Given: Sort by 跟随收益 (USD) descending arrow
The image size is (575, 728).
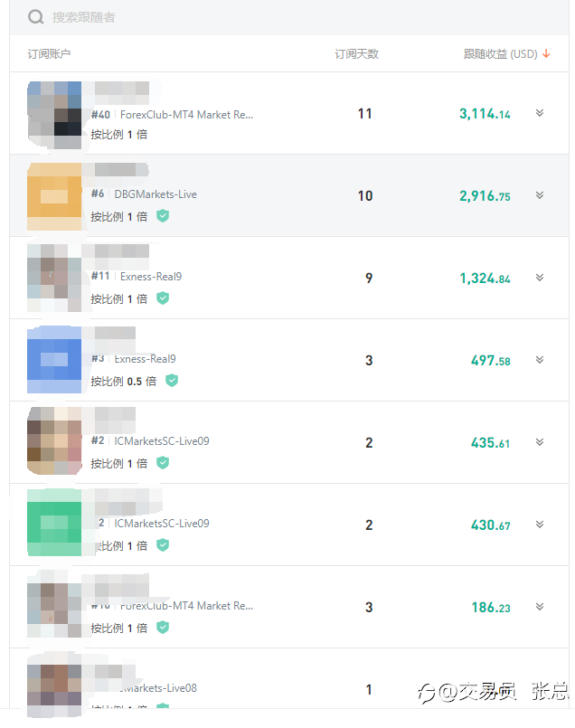Looking at the screenshot, I should (x=546, y=54).
